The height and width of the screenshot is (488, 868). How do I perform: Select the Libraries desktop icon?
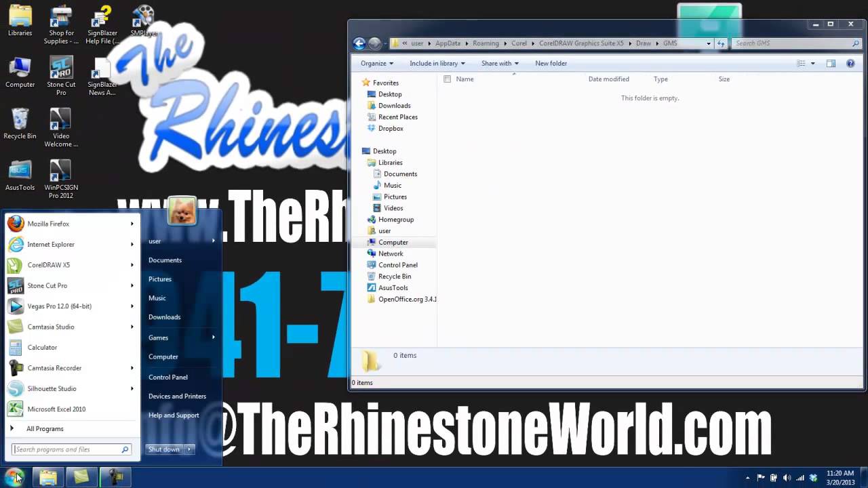click(x=20, y=20)
